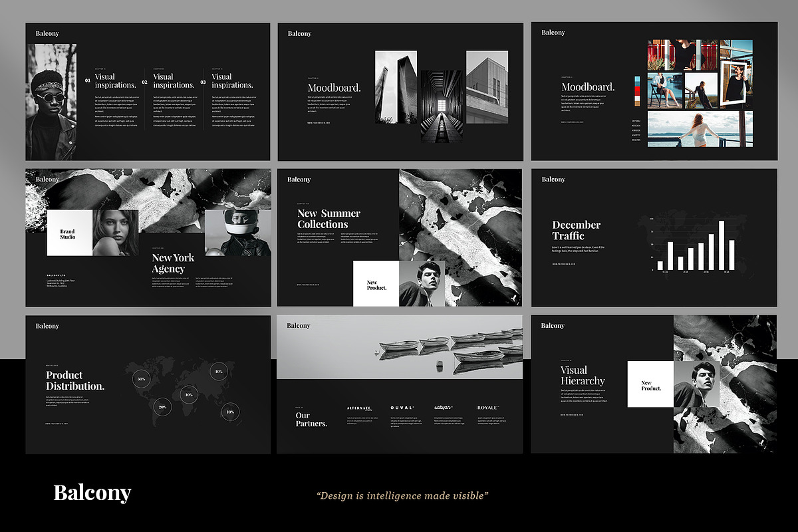Click Balcony logo on December Traffic slide
The width and height of the screenshot is (798, 532).
click(x=553, y=179)
